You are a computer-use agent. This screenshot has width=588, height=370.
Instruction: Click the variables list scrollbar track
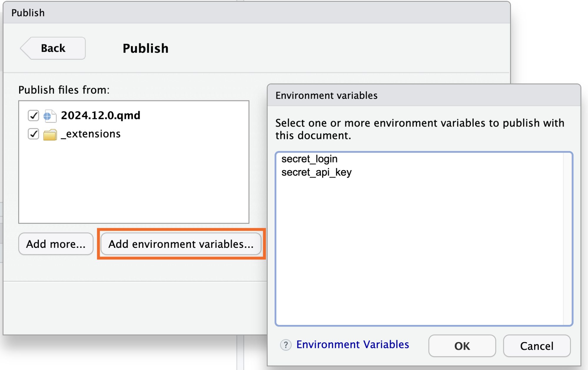click(567, 238)
